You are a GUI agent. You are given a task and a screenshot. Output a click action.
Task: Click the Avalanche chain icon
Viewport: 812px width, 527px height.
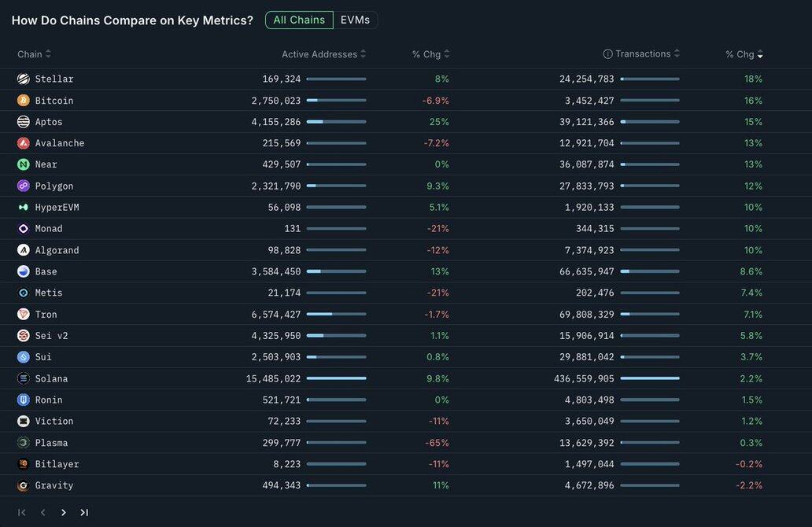(x=23, y=143)
